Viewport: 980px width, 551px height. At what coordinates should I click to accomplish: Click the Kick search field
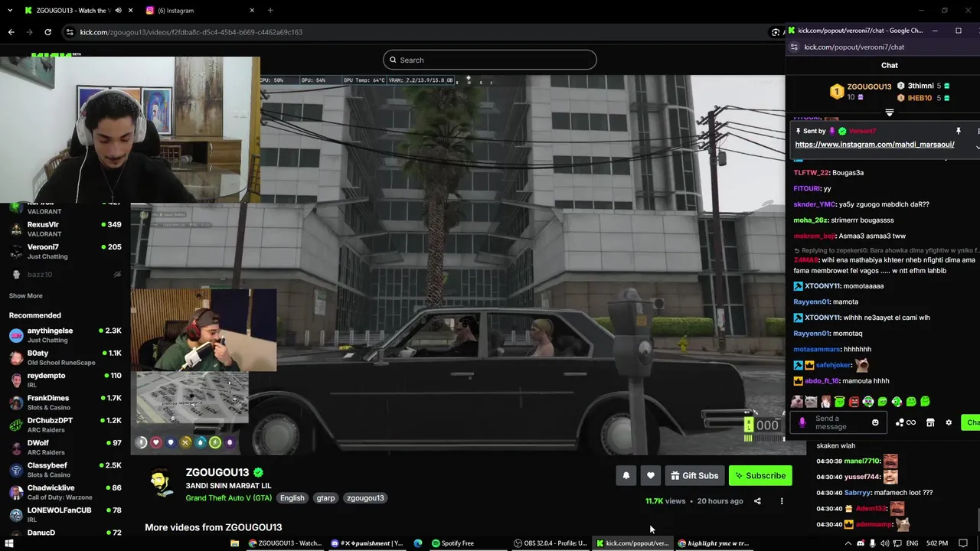click(x=490, y=60)
